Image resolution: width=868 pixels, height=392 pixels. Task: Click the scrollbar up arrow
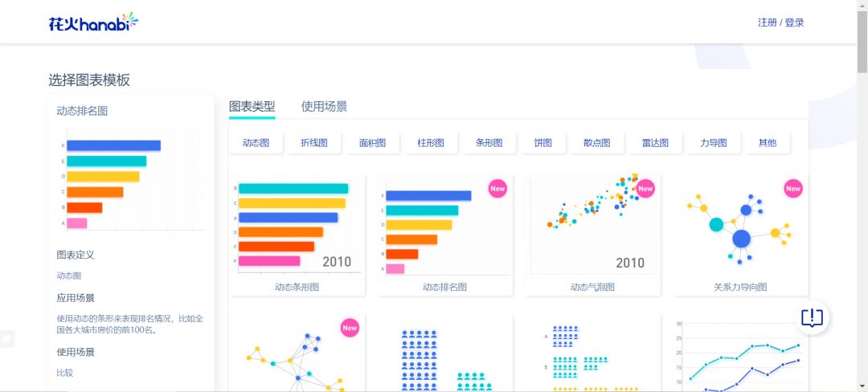[x=862, y=5]
